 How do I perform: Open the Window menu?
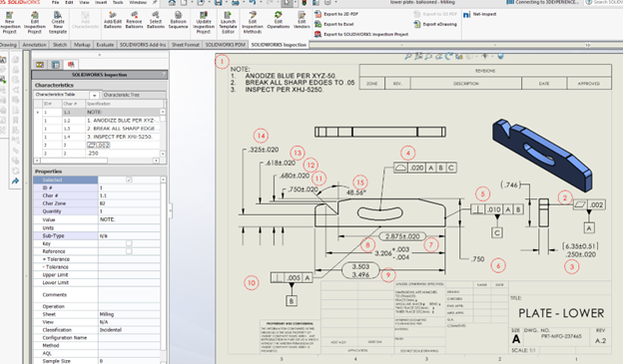(138, 2)
